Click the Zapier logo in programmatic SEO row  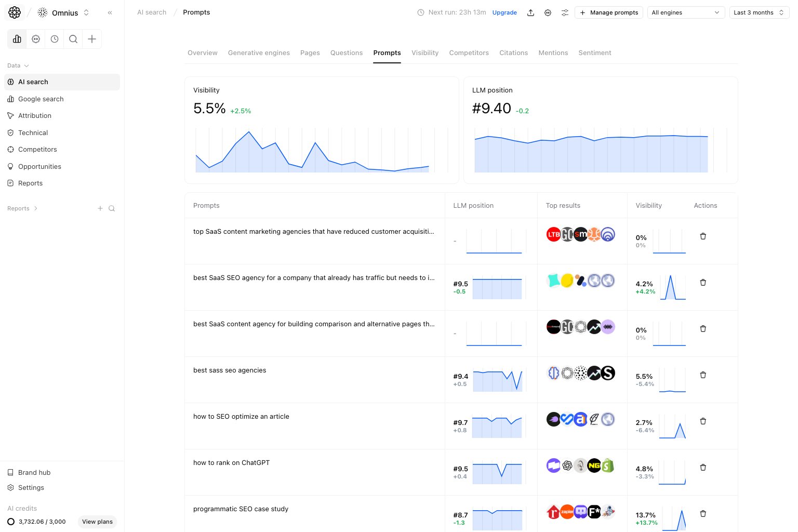point(567,512)
